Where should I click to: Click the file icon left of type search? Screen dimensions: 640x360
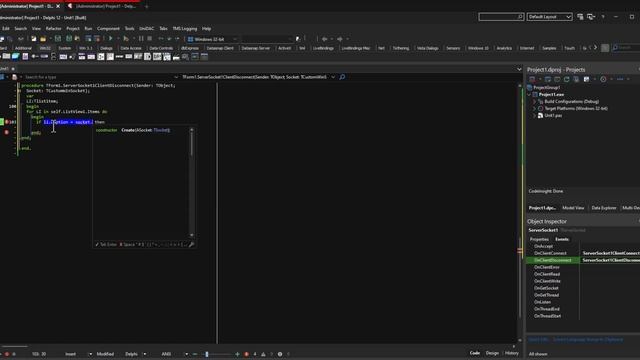[15, 77]
